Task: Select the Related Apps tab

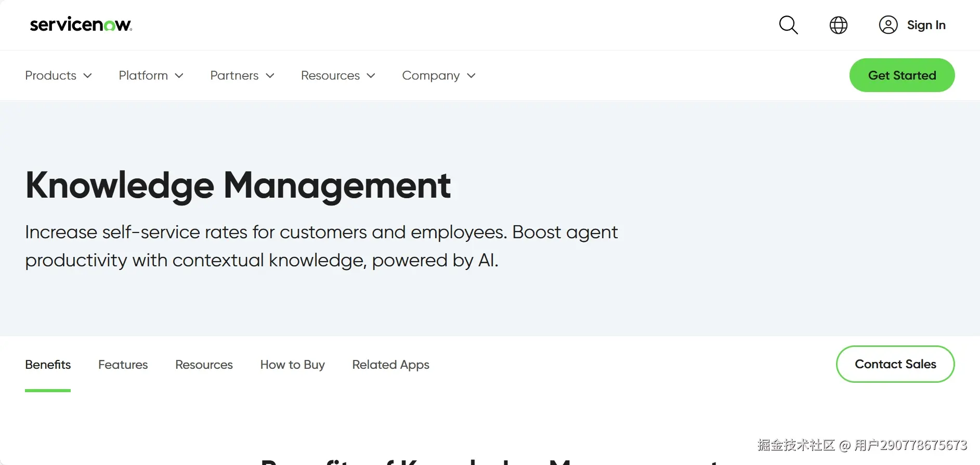Action: click(390, 365)
